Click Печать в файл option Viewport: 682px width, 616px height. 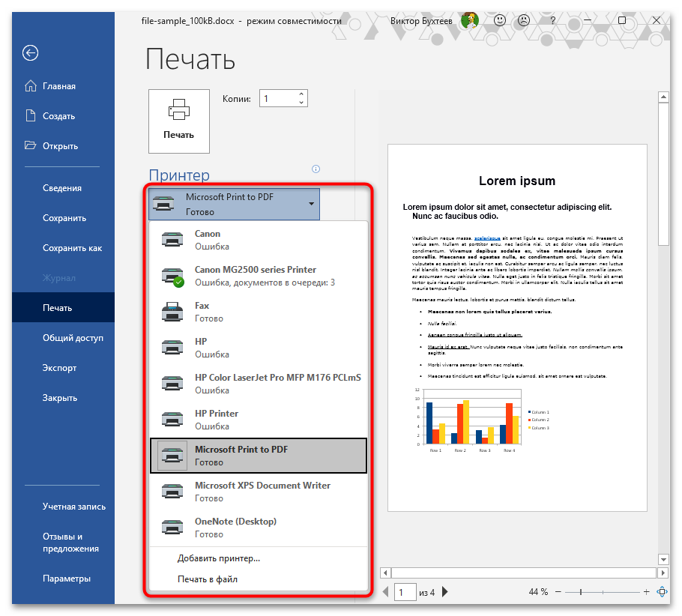coord(259,579)
